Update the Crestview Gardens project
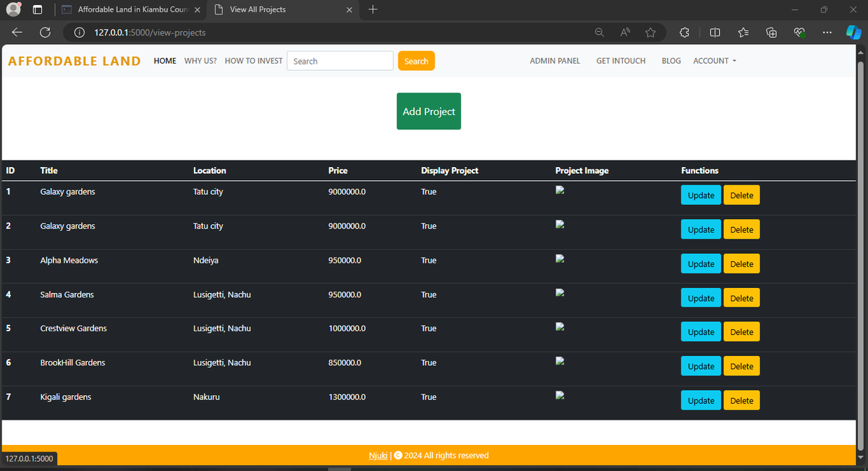Screen dimensions: 868x471 pyautogui.click(x=701, y=332)
